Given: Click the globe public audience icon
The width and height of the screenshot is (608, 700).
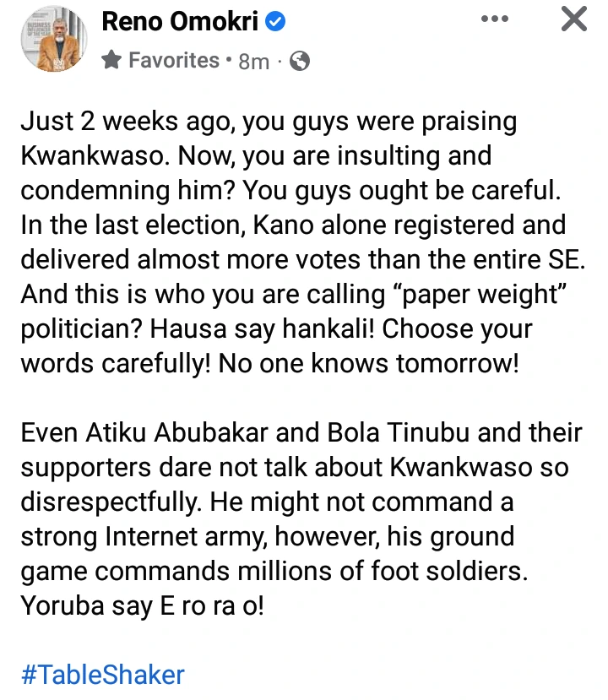Looking at the screenshot, I should pos(299,61).
